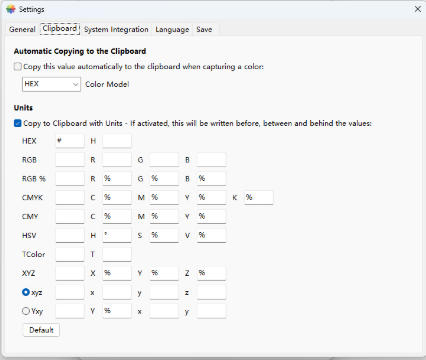The height and width of the screenshot is (360, 426).
Task: Close the Settings window
Action: pos(418,9)
